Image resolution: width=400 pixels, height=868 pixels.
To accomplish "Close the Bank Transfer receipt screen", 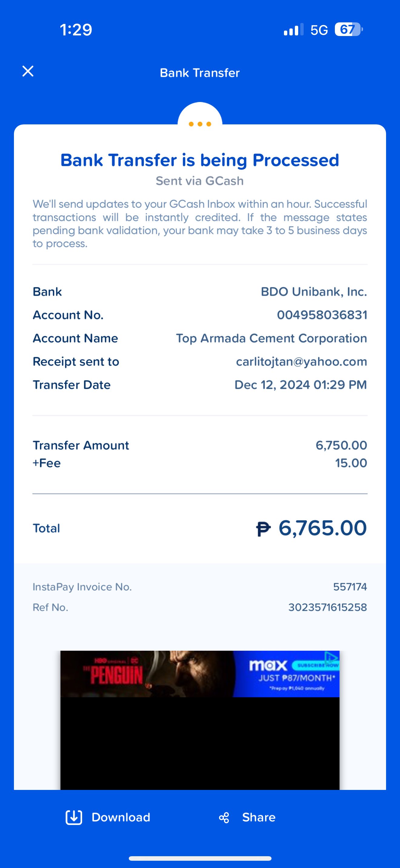I will pos(28,71).
